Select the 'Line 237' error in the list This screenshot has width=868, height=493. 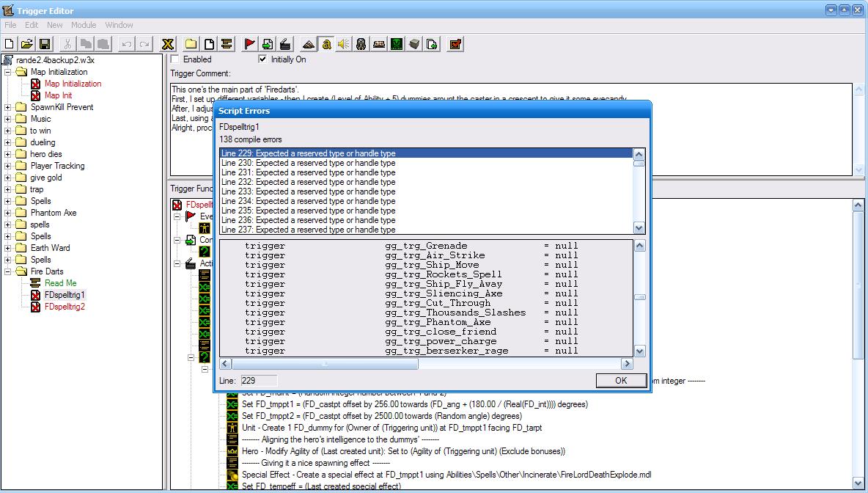(426, 230)
